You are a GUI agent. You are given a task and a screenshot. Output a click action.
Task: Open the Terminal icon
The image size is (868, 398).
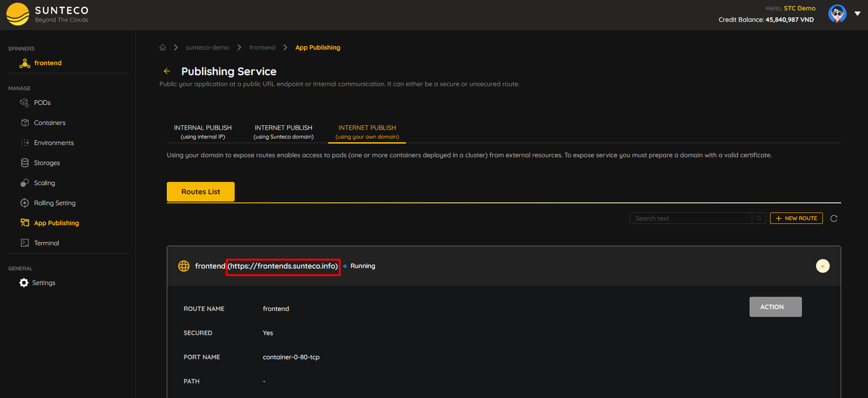pyautogui.click(x=25, y=243)
